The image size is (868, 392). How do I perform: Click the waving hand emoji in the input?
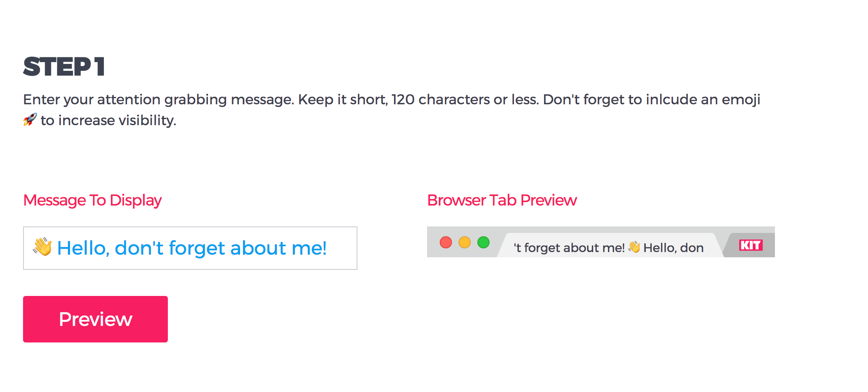pos(42,248)
